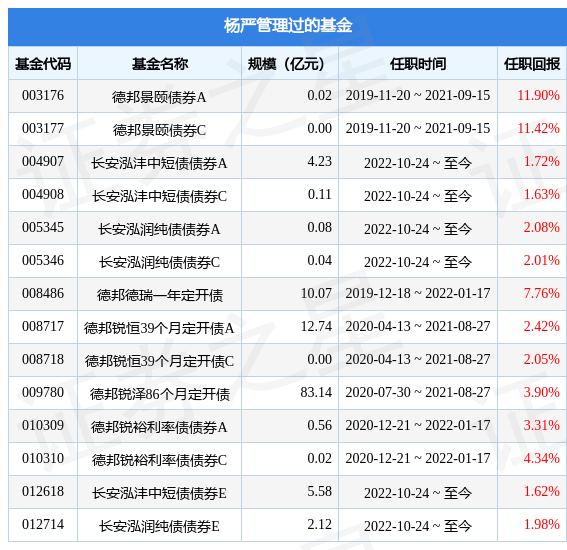This screenshot has width=567, height=550.
Task: Click the title 杨严管理过的基金
Action: 287,26
